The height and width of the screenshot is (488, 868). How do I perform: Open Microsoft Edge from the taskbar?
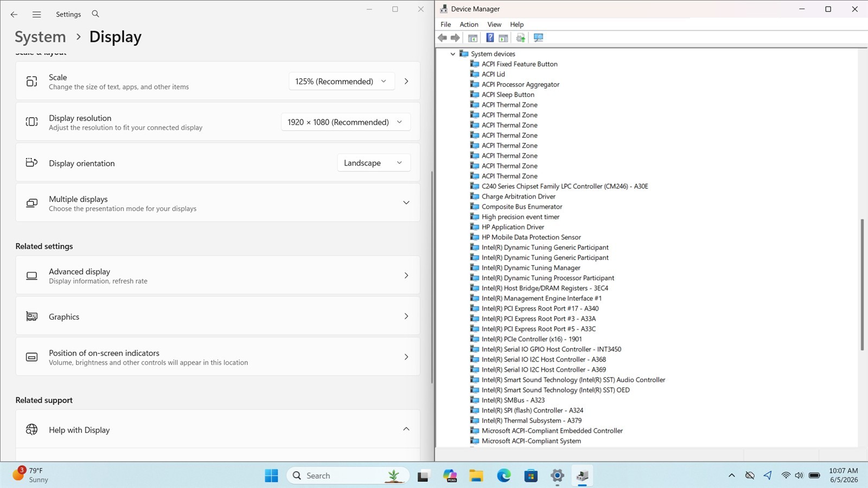(x=504, y=476)
